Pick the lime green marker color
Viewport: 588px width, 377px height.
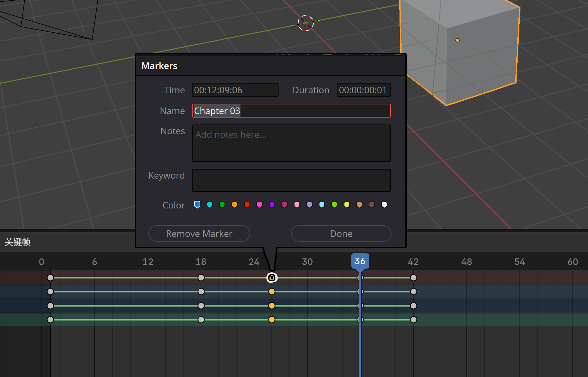click(x=334, y=205)
